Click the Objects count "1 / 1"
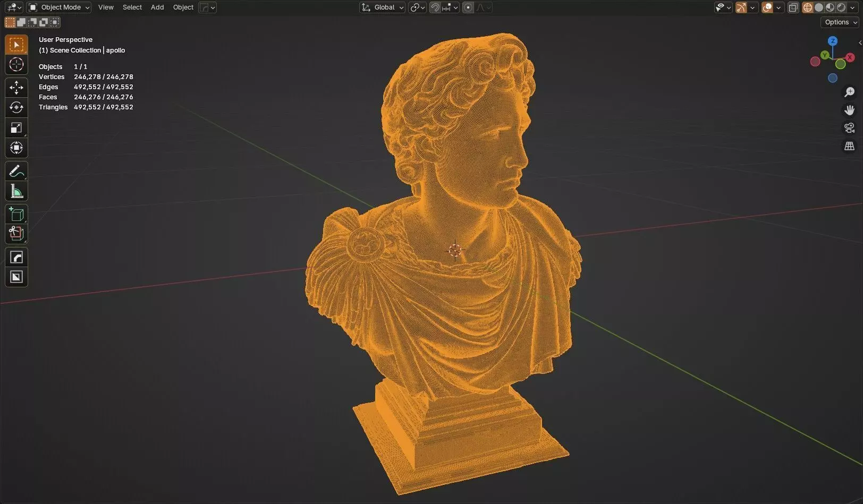 point(80,67)
